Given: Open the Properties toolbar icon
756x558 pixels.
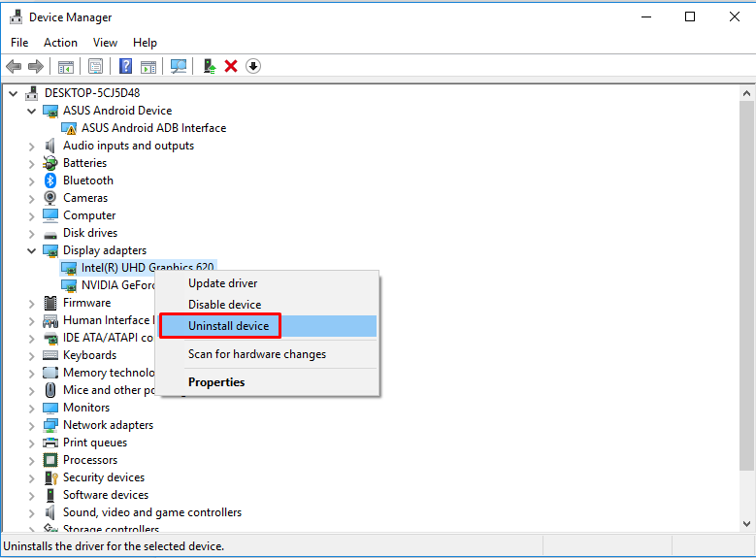Looking at the screenshot, I should 95,66.
